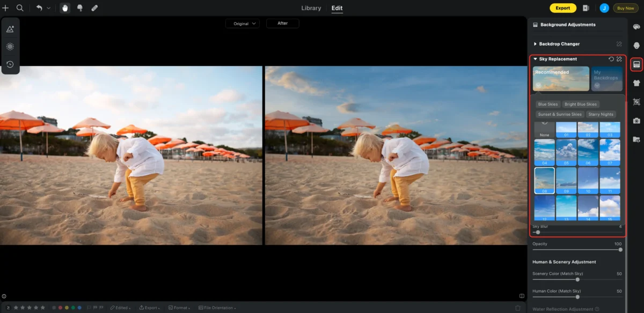Screen dimensions: 644x313
Task: Filter by Blue Skies tag
Action: (548, 104)
